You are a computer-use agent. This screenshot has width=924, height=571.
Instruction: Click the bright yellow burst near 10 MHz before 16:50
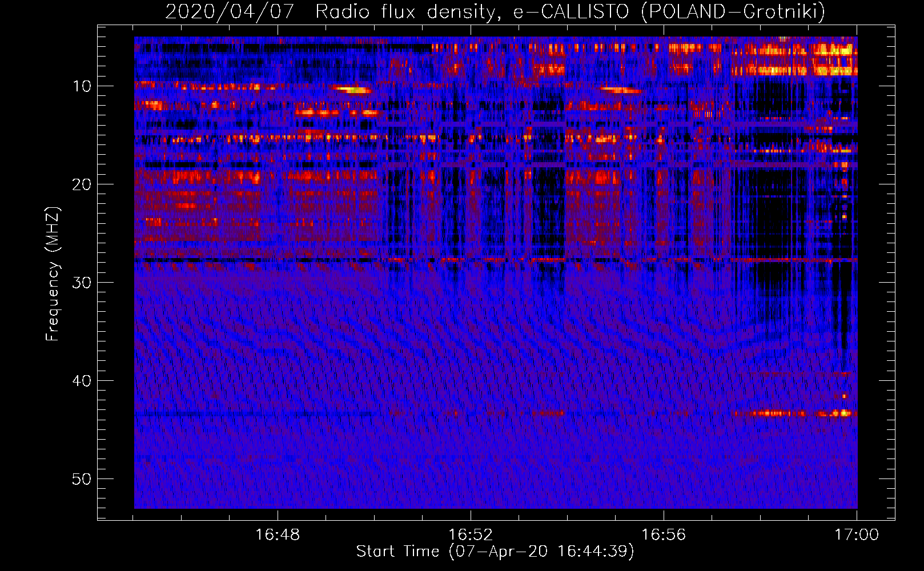[352, 90]
